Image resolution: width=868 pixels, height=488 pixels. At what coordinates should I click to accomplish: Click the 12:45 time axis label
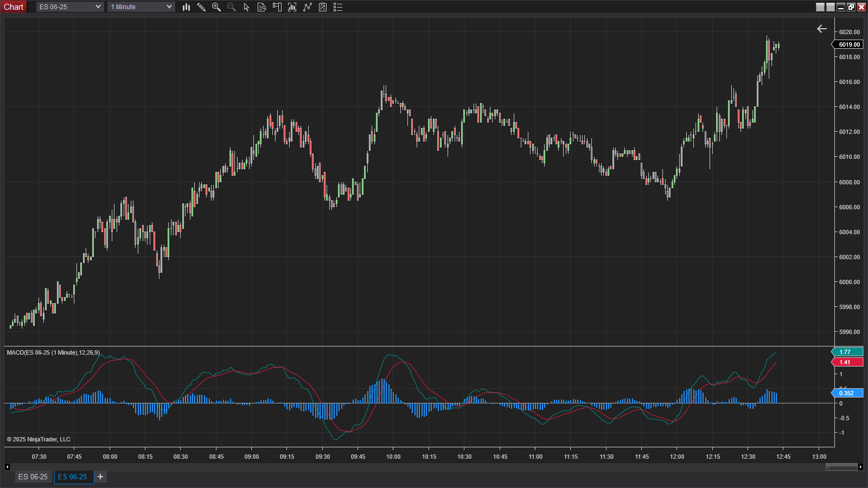point(783,457)
